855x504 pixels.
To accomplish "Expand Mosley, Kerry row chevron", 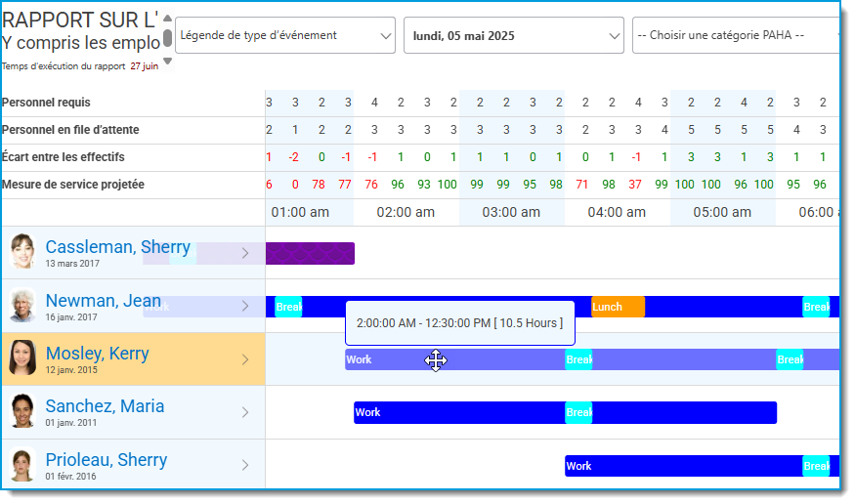I will pyautogui.click(x=245, y=359).
